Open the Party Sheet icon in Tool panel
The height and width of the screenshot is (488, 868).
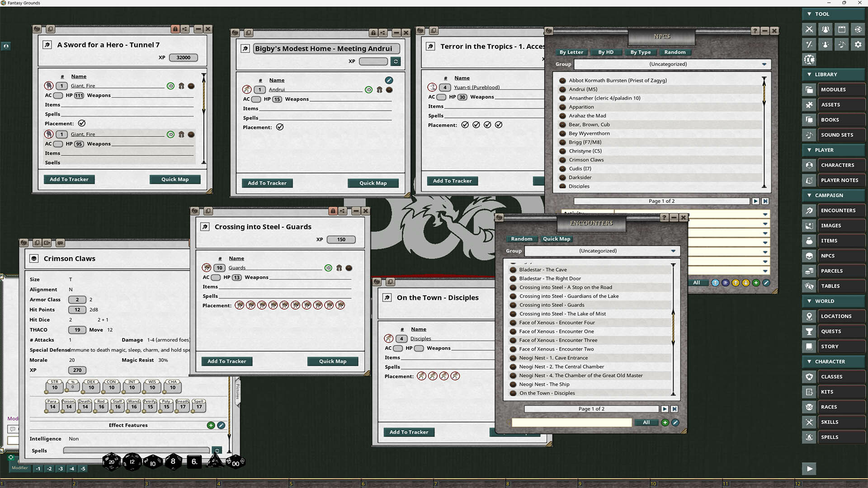pyautogui.click(x=825, y=29)
